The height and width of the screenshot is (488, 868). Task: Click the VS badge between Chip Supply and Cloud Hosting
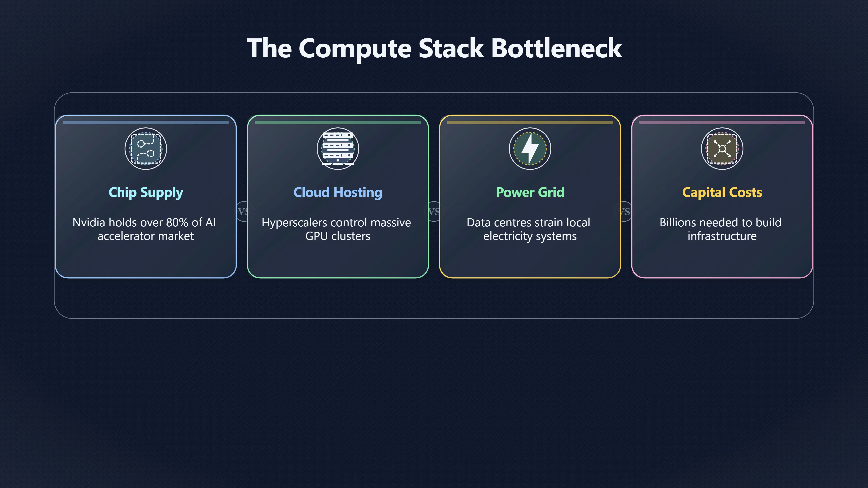243,211
